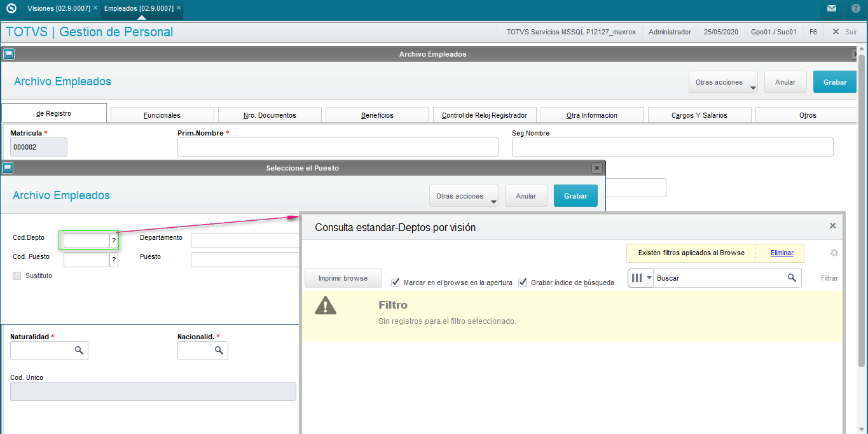The height and width of the screenshot is (434, 868).
Task: Click the lookup icon in Nacionalid. field
Action: [x=219, y=351]
